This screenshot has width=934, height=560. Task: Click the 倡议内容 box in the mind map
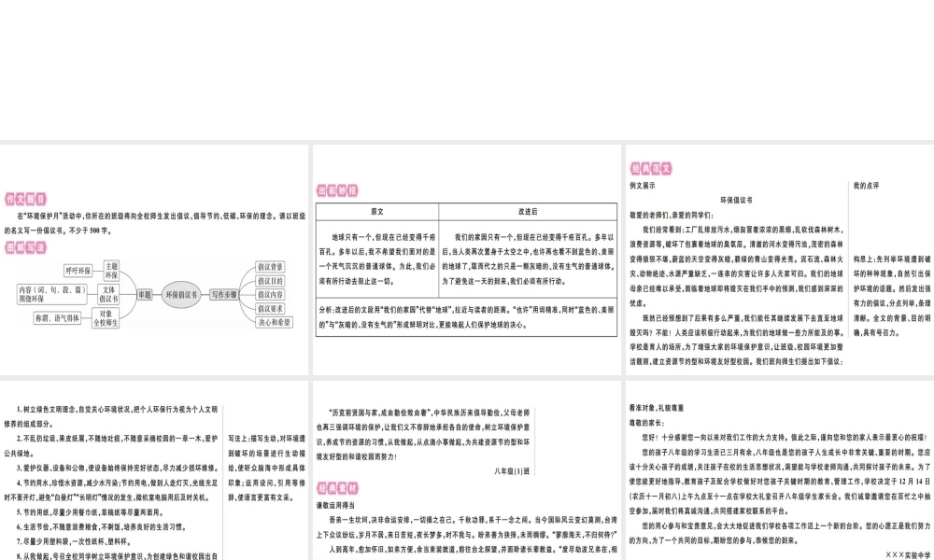click(x=271, y=295)
